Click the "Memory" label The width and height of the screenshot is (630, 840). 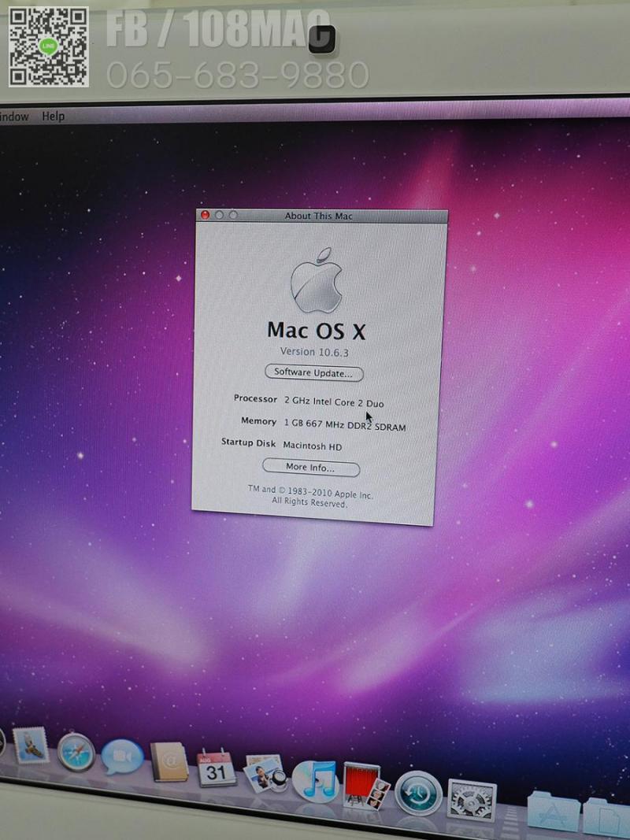258,422
